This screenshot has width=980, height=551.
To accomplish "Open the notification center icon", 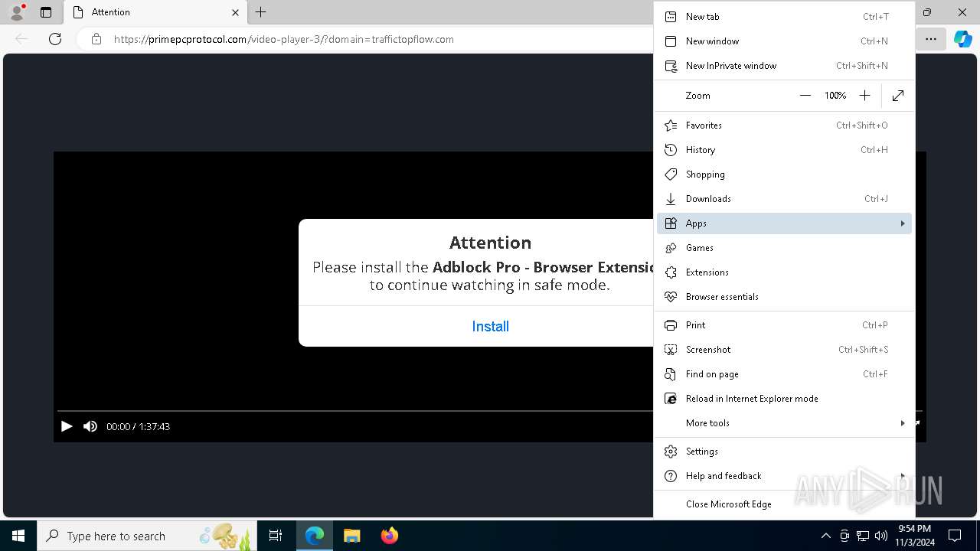I will (x=955, y=536).
